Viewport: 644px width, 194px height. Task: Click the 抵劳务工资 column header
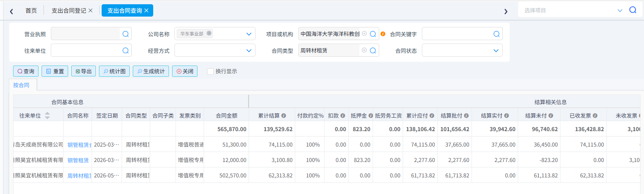[388, 115]
